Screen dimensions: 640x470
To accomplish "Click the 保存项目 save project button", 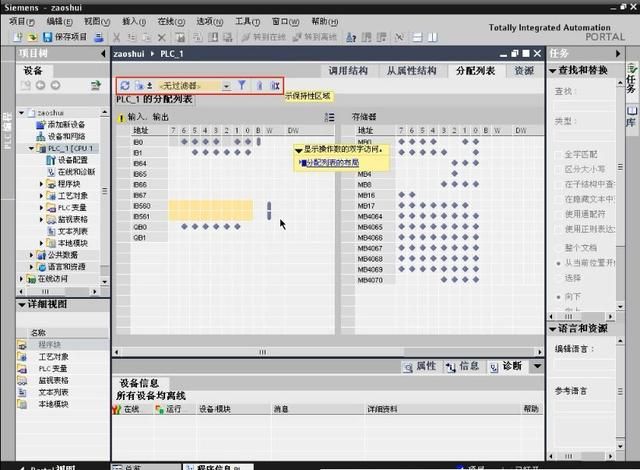I will 65,37.
